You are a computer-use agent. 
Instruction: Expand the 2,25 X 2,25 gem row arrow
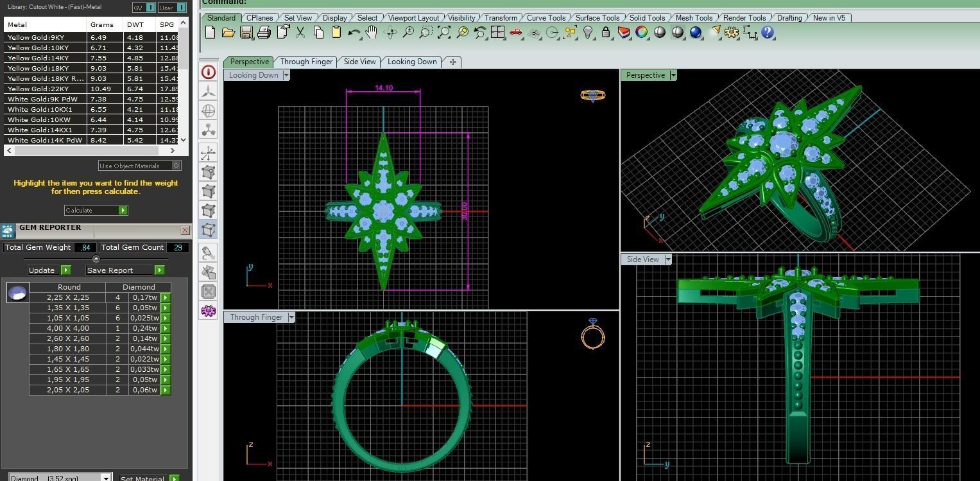[166, 297]
